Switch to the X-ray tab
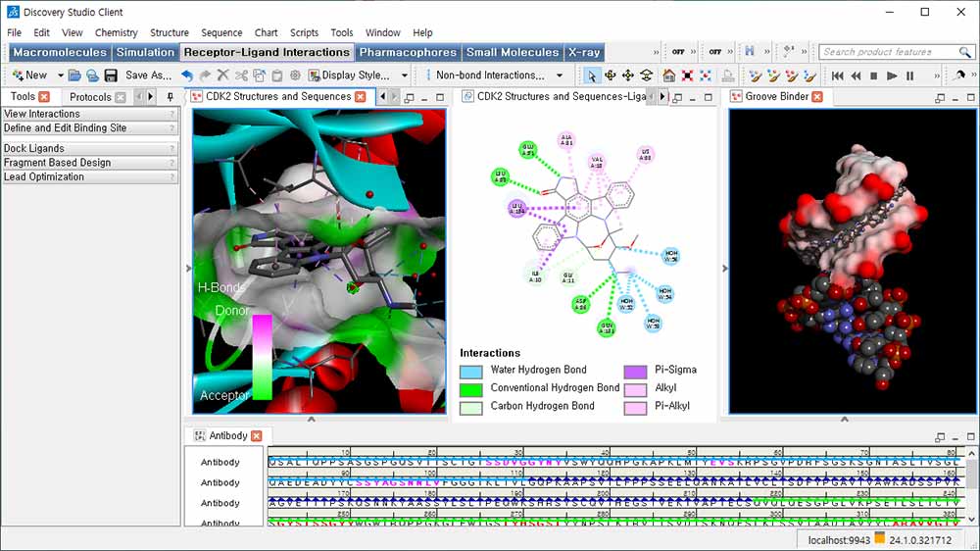Viewport: 980px width, 551px height. [584, 53]
